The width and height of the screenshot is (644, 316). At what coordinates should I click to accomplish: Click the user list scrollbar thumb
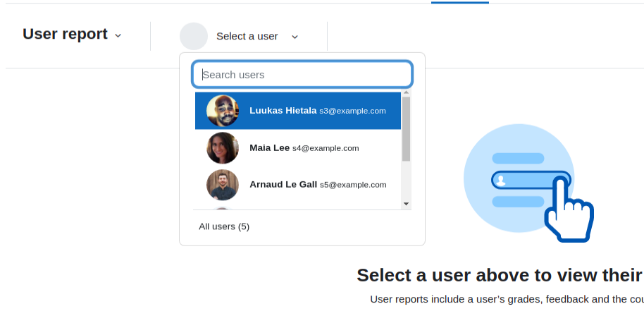coord(406,129)
